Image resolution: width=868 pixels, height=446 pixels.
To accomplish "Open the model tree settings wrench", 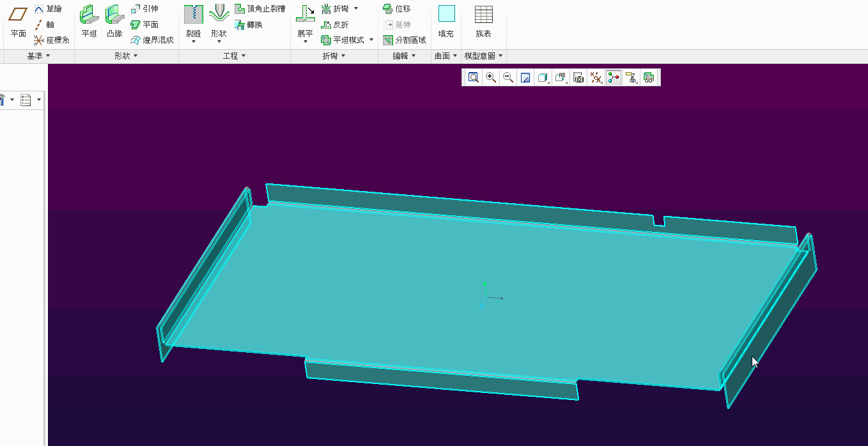I will tap(3, 100).
